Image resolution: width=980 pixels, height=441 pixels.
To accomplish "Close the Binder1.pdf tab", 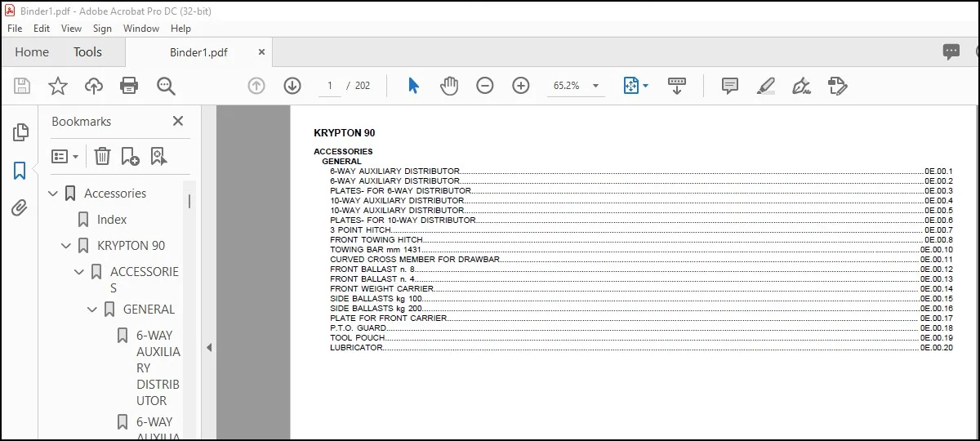I will [261, 51].
